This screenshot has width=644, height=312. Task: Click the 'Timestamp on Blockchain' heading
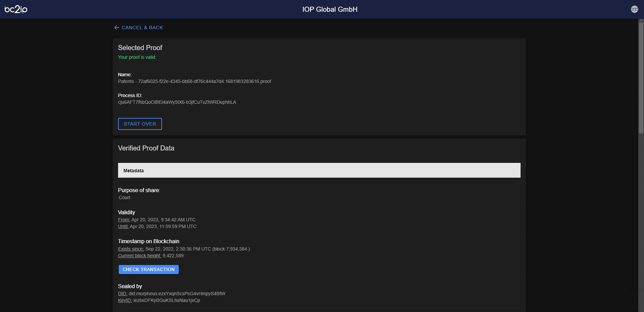click(149, 241)
